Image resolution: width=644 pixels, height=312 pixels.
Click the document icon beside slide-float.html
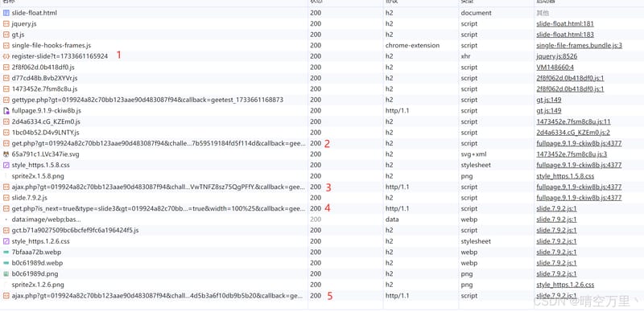tap(6, 13)
